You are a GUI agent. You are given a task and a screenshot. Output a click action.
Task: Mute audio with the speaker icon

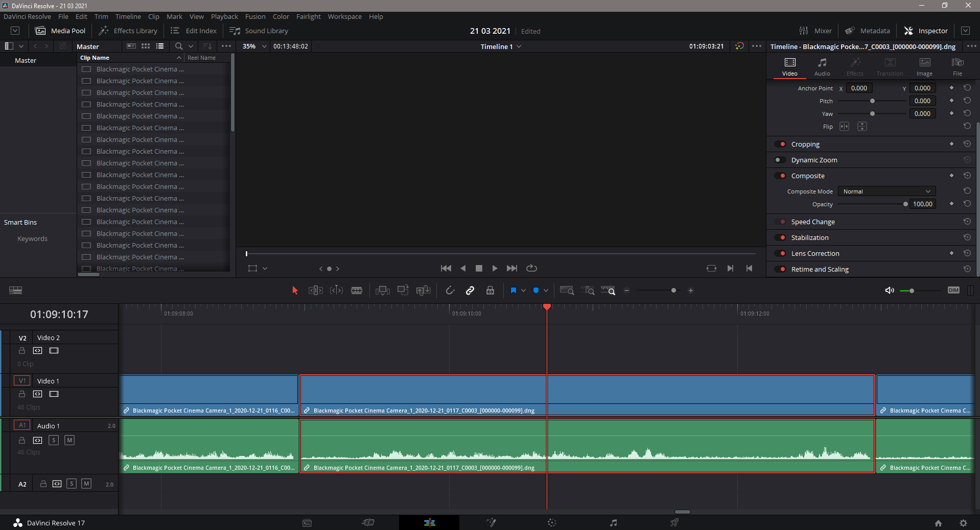click(890, 291)
